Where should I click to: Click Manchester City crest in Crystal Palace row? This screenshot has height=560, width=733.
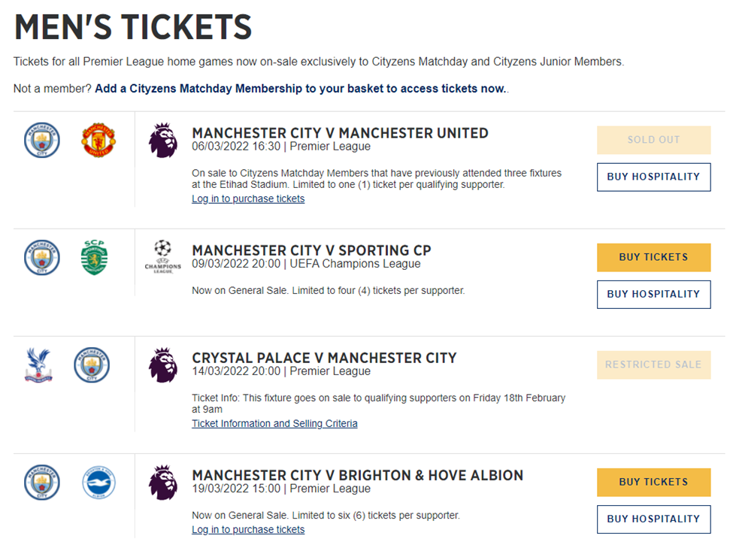(92, 365)
